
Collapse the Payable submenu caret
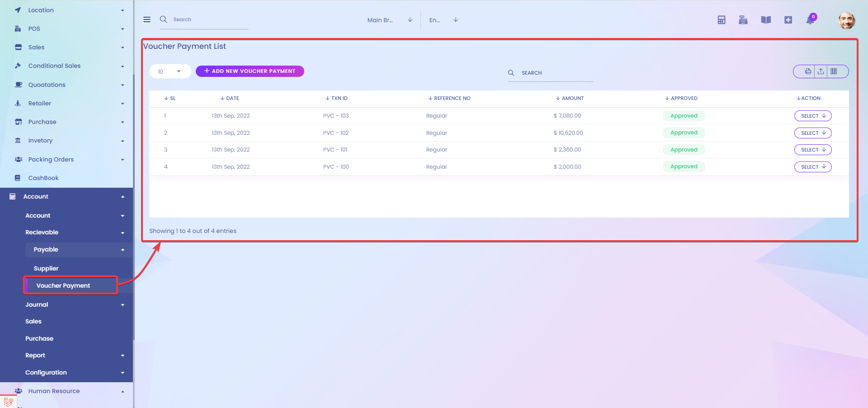click(123, 250)
